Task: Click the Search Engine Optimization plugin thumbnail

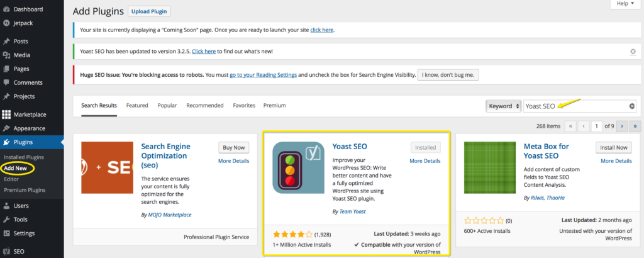Action: click(x=107, y=167)
